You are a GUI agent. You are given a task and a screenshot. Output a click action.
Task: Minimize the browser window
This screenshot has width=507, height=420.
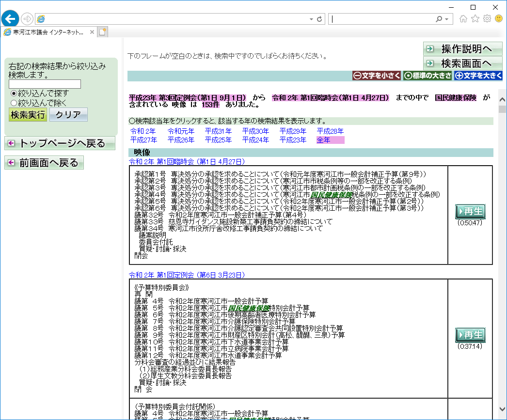451,7
